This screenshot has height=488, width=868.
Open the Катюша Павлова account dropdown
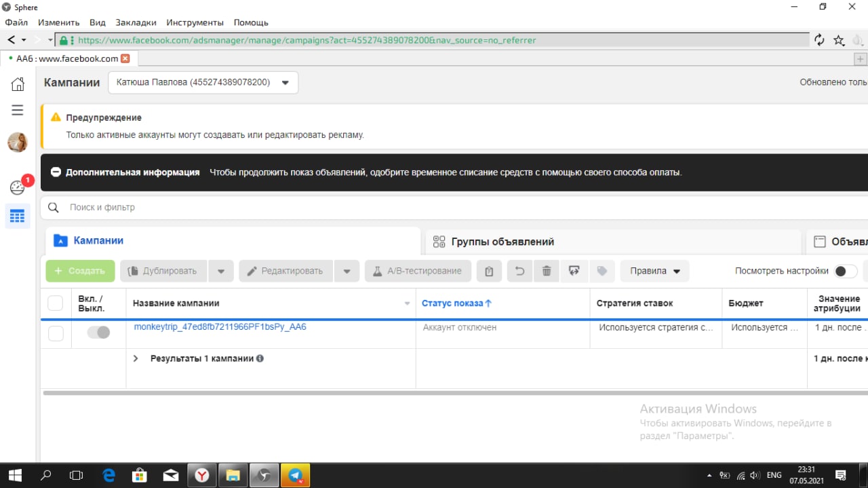click(x=203, y=83)
